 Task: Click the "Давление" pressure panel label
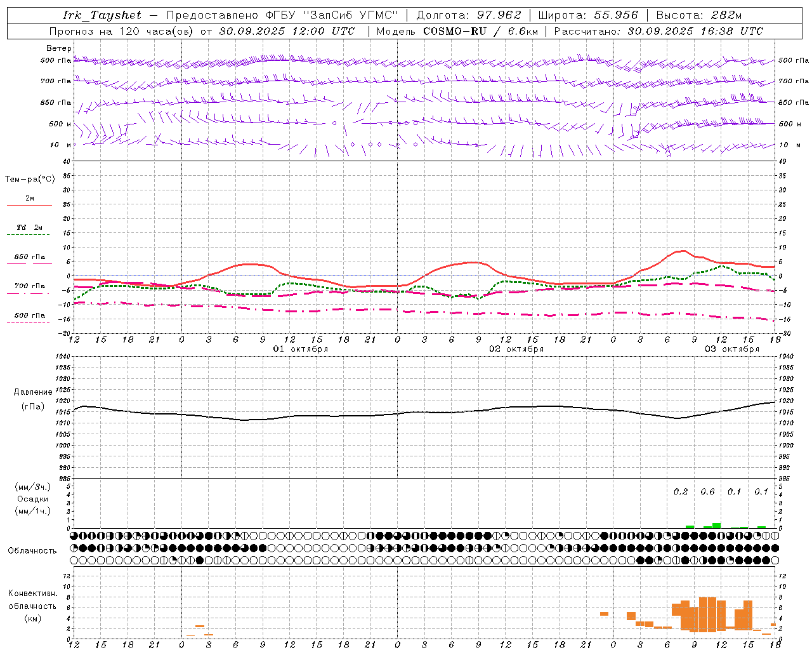click(x=33, y=392)
